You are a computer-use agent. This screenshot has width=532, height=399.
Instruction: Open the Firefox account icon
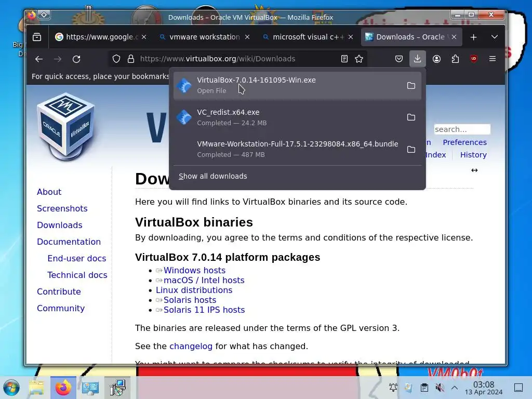point(436,59)
